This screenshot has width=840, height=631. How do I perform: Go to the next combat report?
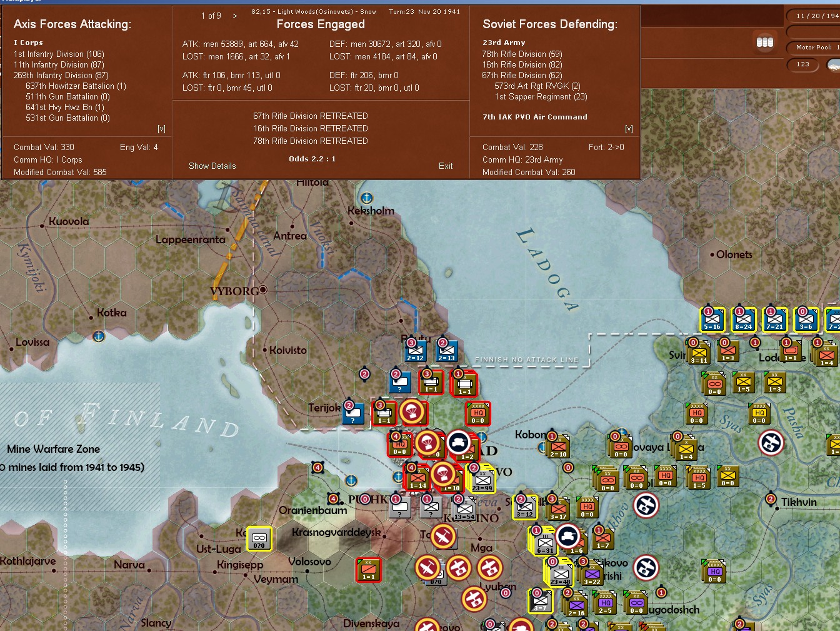(235, 16)
